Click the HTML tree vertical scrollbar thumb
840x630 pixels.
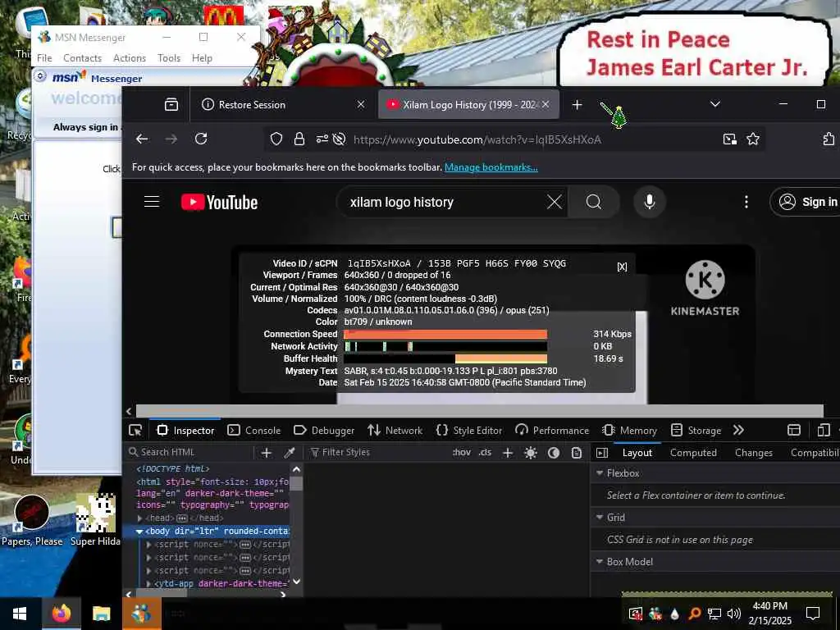click(x=296, y=483)
